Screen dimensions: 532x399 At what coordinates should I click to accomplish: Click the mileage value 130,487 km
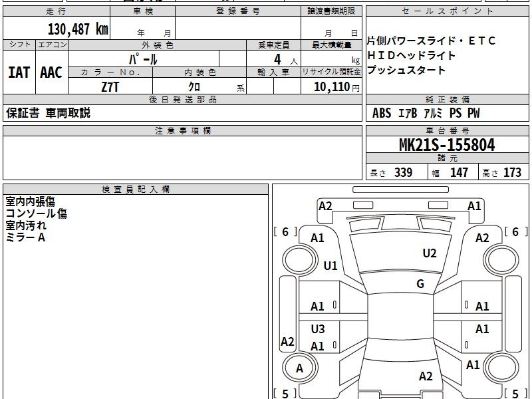click(78, 29)
